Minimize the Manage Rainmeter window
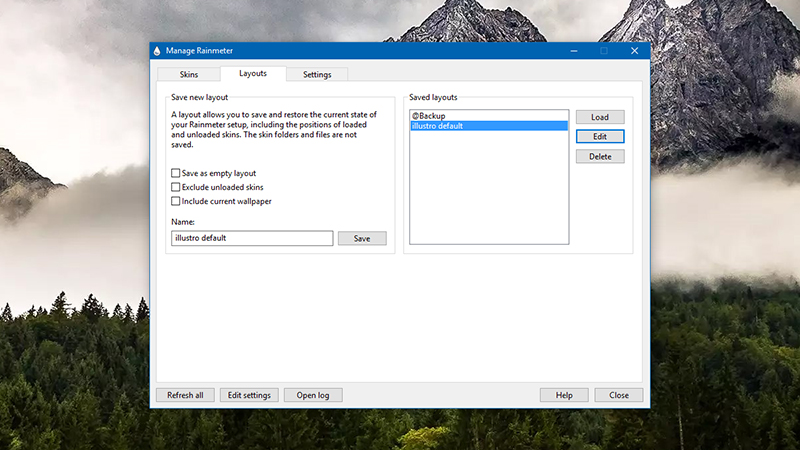800x450 pixels. tap(574, 51)
